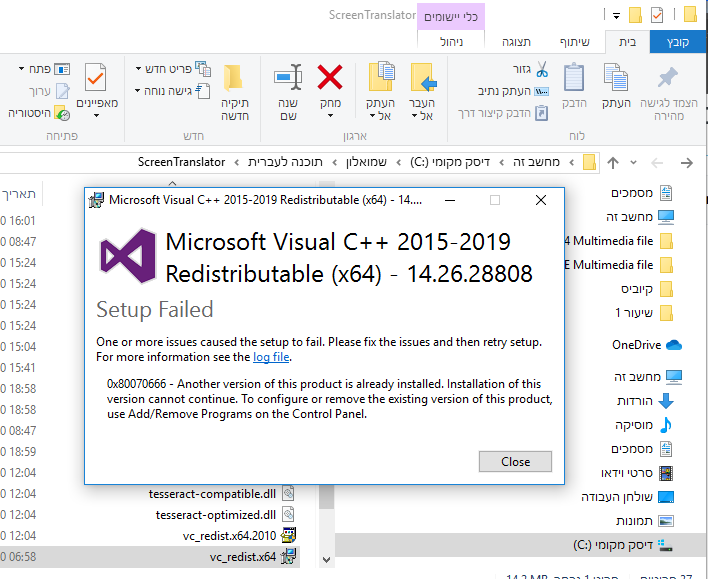Open the E Multimedia file folder
Image resolution: width=708 pixels, height=579 pixels.
(x=619, y=265)
